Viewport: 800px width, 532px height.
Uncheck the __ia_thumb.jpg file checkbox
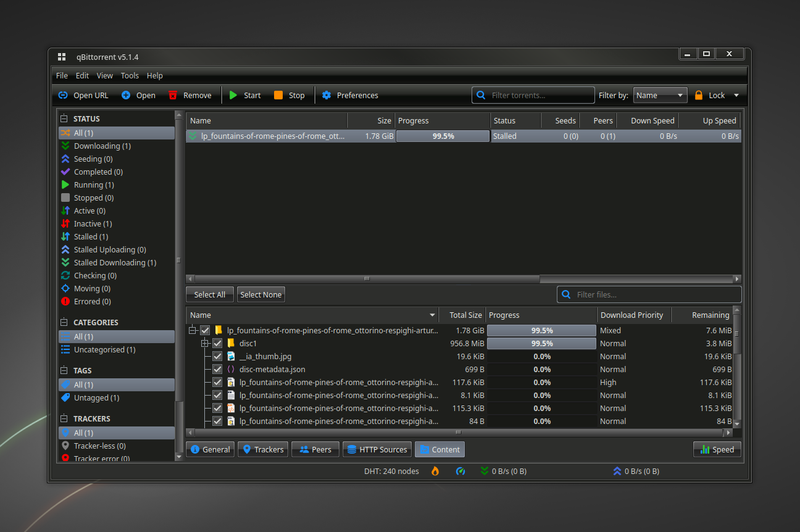point(217,357)
